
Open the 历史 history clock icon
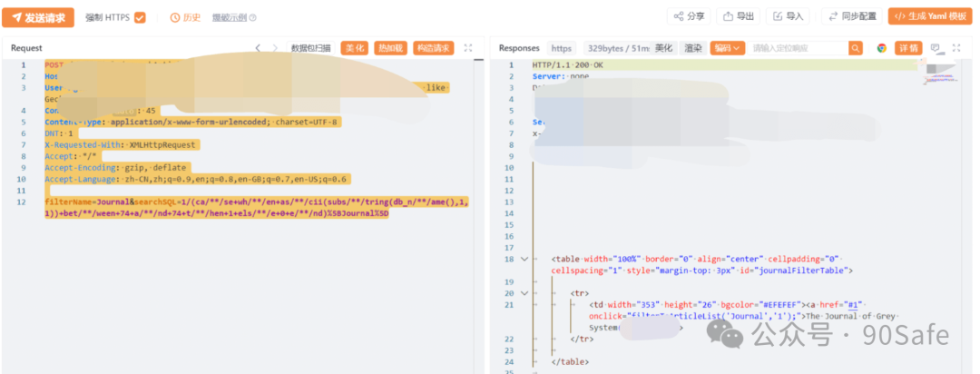point(176,17)
